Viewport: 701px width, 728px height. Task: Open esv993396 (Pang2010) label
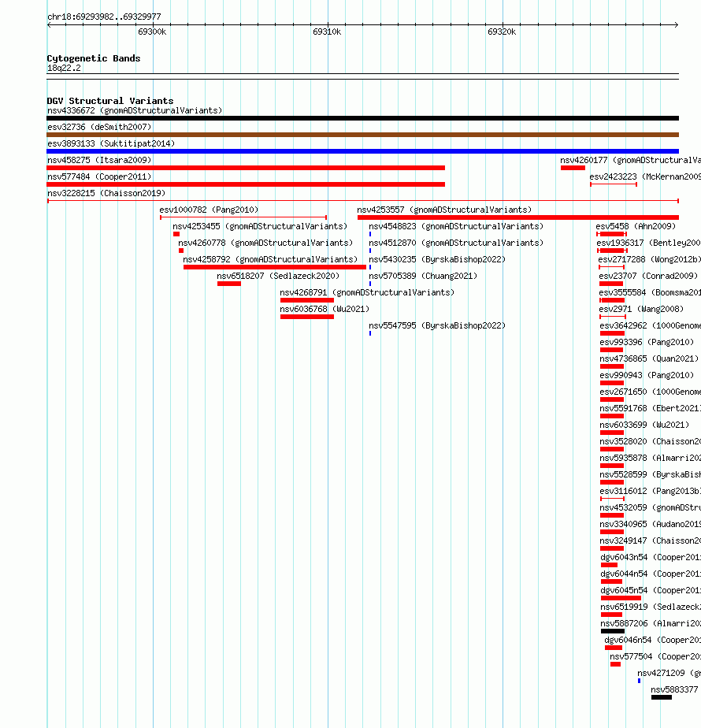(x=647, y=342)
